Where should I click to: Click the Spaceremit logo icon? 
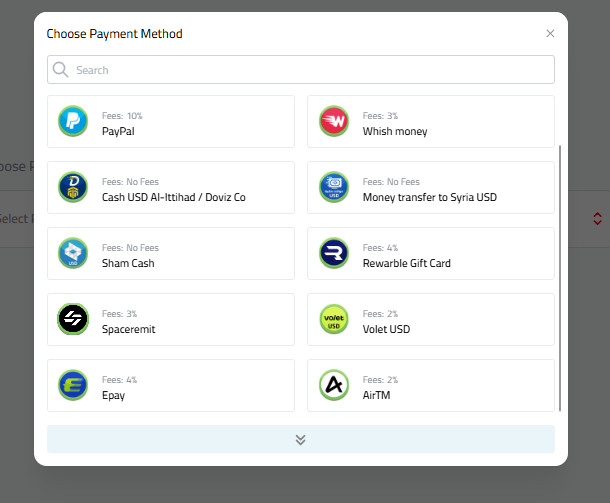73,319
